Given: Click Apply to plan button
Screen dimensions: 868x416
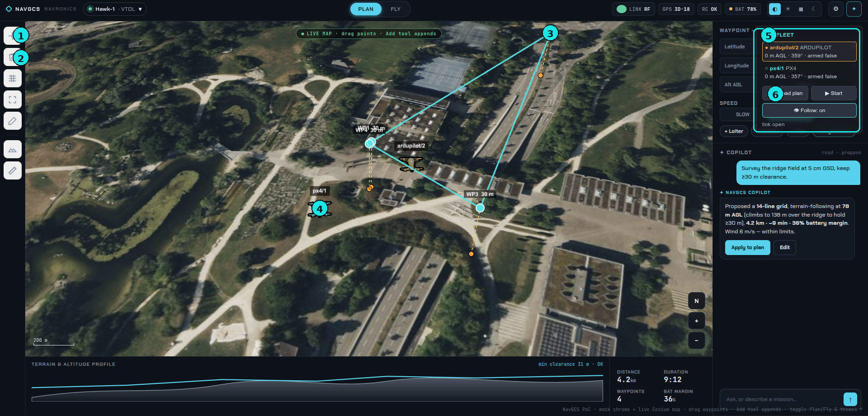Looking at the screenshot, I should tap(747, 247).
